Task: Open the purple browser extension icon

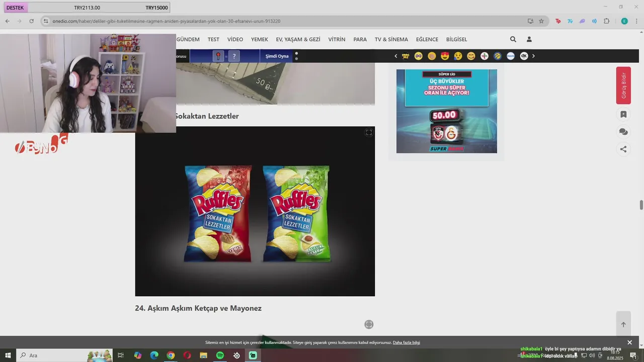Action: coord(582,21)
